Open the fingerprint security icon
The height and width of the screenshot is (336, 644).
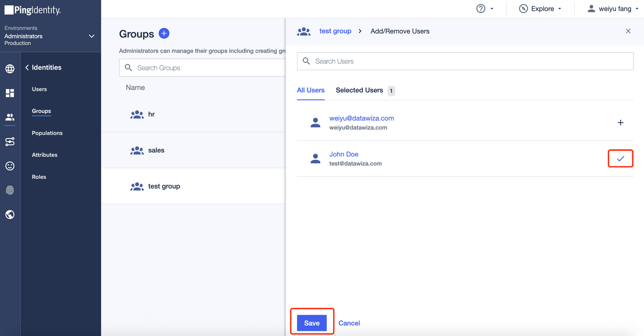coord(10,190)
